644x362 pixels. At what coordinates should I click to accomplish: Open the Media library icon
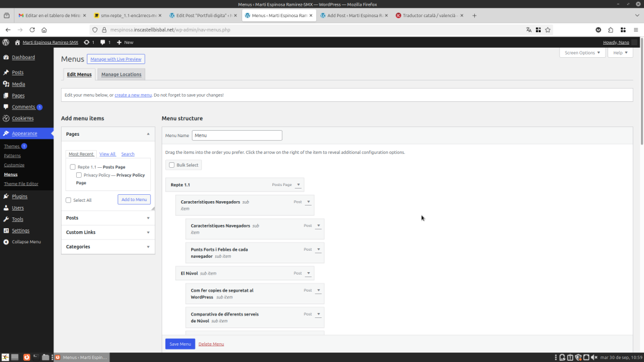6,84
